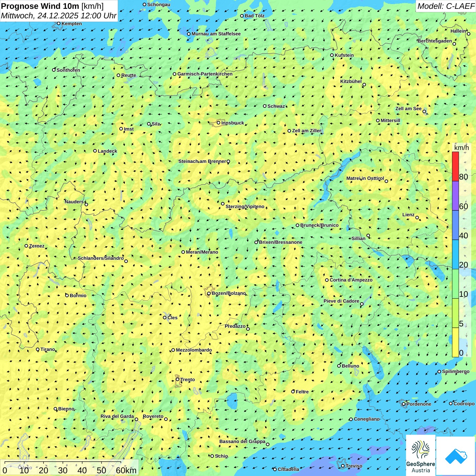
Task: Click the Silz label
Action: 156,124
